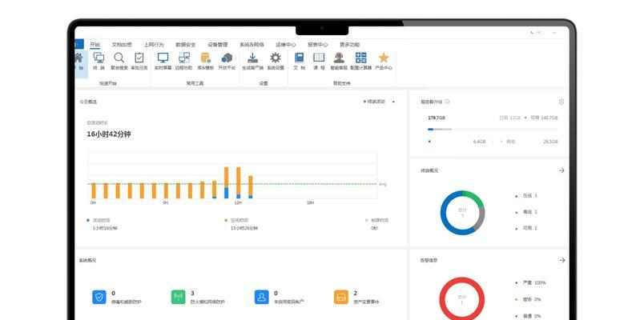Click the blue shield virus protection icon

tap(99, 297)
